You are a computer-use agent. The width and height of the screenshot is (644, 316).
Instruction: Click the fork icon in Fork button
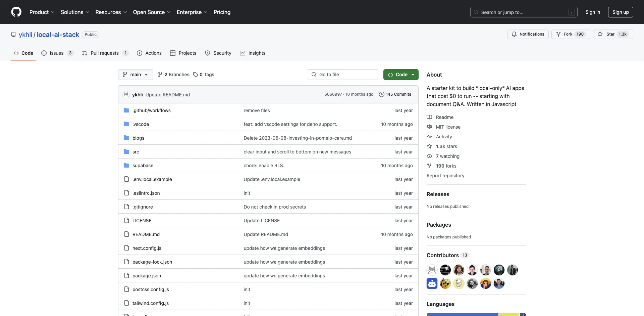(558, 34)
